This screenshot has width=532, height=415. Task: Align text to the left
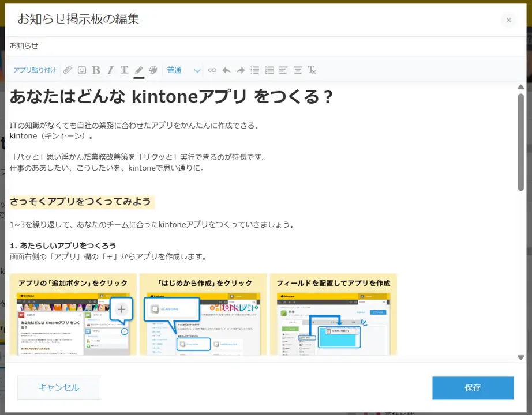(x=283, y=70)
